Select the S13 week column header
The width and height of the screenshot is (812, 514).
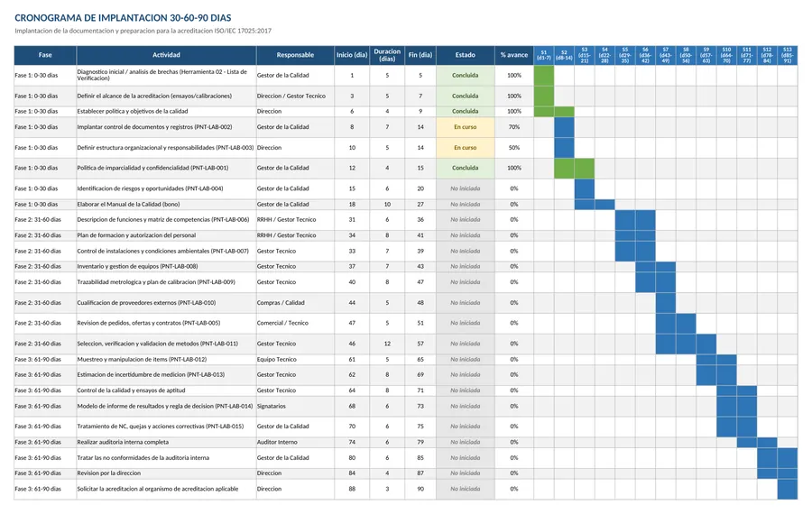[787, 55]
